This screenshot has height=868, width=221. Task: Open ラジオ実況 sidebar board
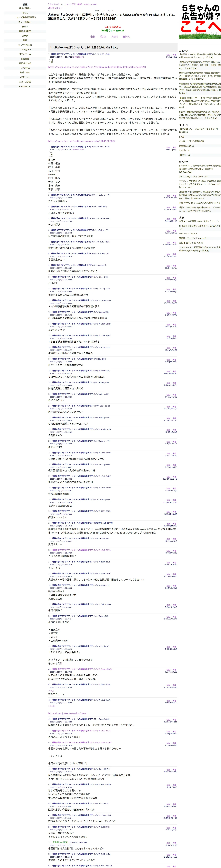pyautogui.click(x=25, y=68)
